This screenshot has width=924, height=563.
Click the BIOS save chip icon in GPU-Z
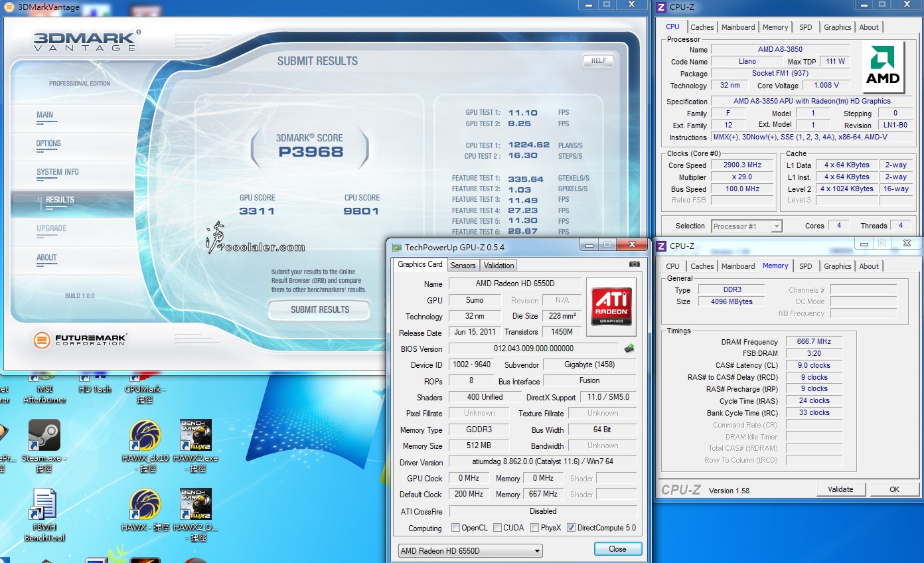[x=629, y=349]
